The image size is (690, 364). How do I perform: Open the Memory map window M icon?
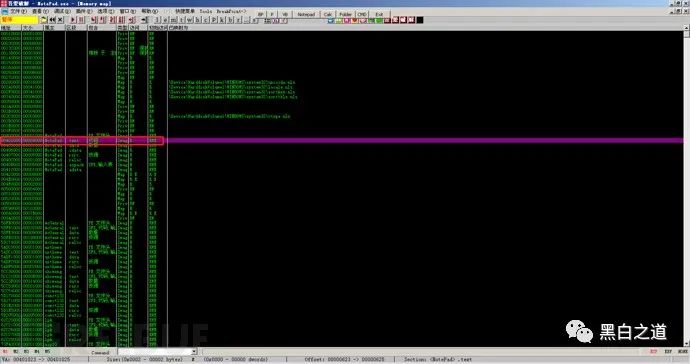(x=173, y=20)
